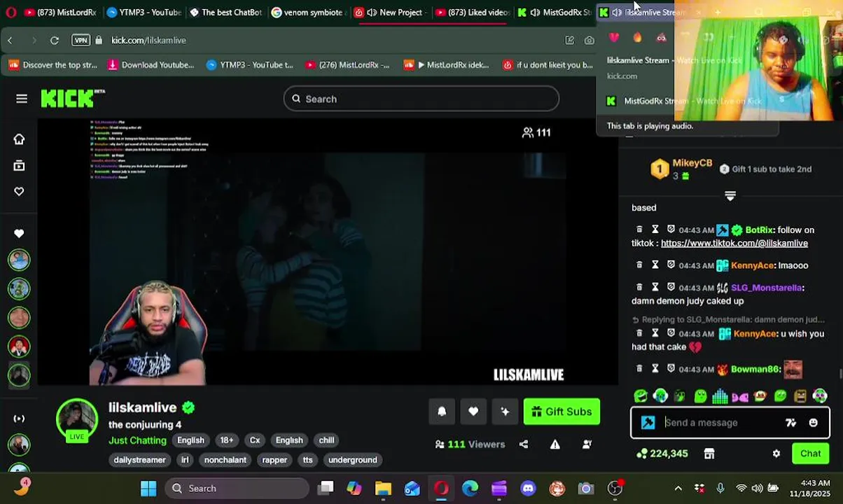The height and width of the screenshot is (504, 843).
Task: Open the Browse icon in Kick sidebar
Action: click(x=19, y=166)
